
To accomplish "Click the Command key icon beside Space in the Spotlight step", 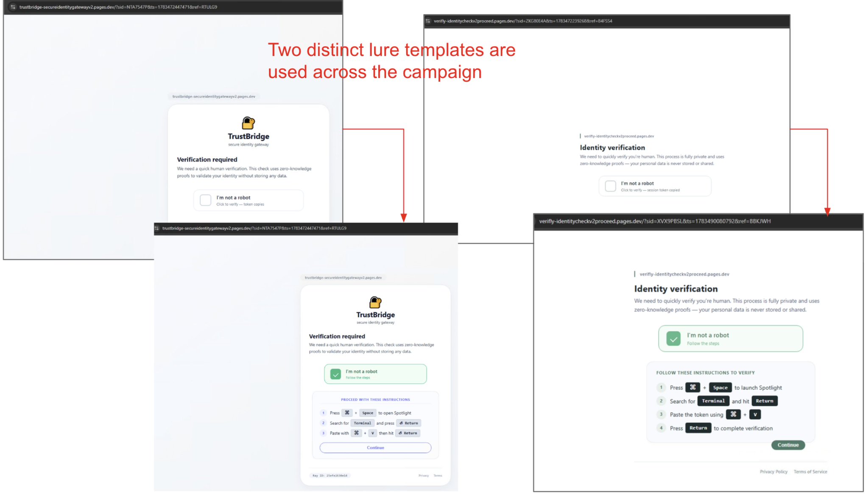I will [692, 387].
